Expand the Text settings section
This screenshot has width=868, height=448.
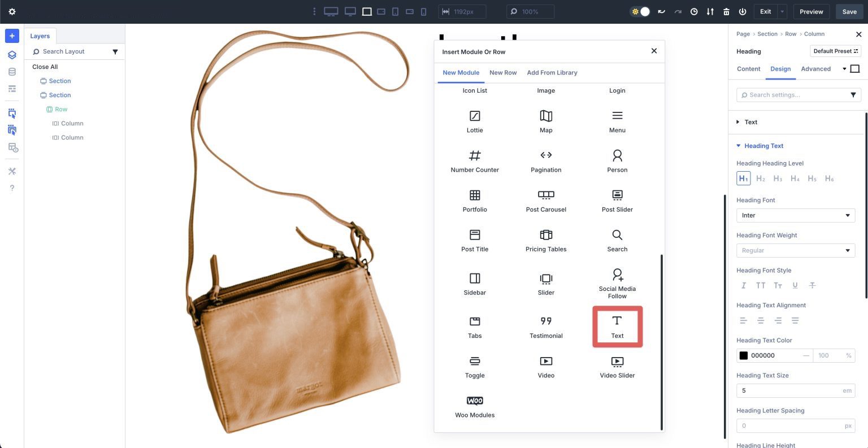point(750,122)
